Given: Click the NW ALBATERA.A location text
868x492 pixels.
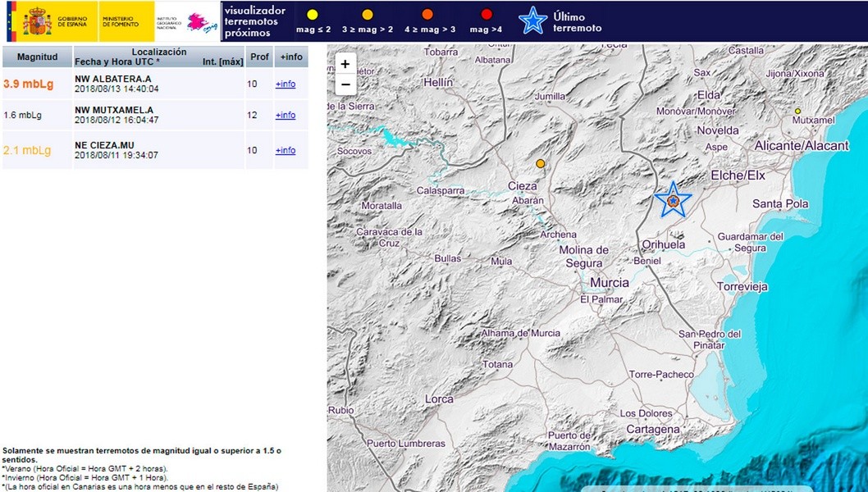Looking at the screenshot, I should (x=113, y=80).
